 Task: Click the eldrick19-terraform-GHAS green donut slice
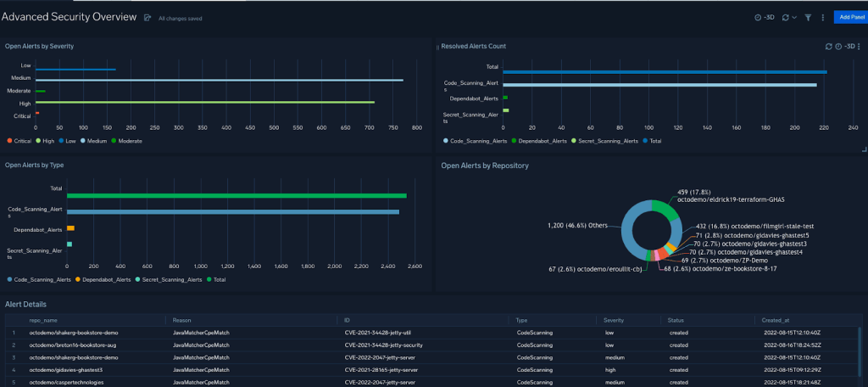click(666, 207)
